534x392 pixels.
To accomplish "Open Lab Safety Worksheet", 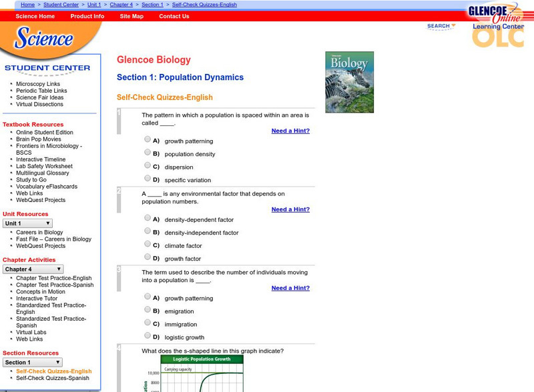I will point(44,166).
